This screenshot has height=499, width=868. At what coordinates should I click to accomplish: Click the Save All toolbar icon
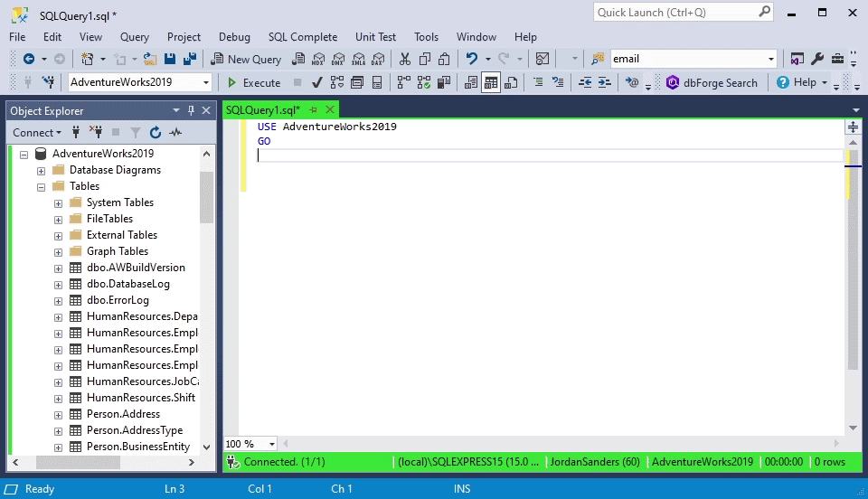pyautogui.click(x=190, y=59)
